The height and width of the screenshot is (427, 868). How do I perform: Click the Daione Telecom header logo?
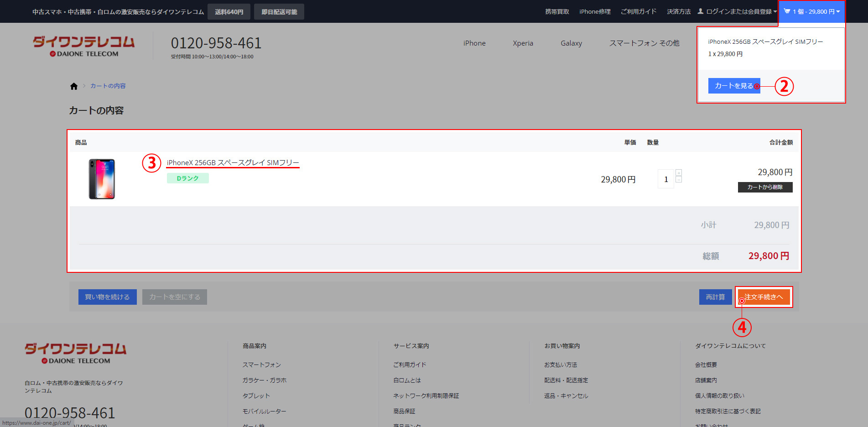pos(84,47)
